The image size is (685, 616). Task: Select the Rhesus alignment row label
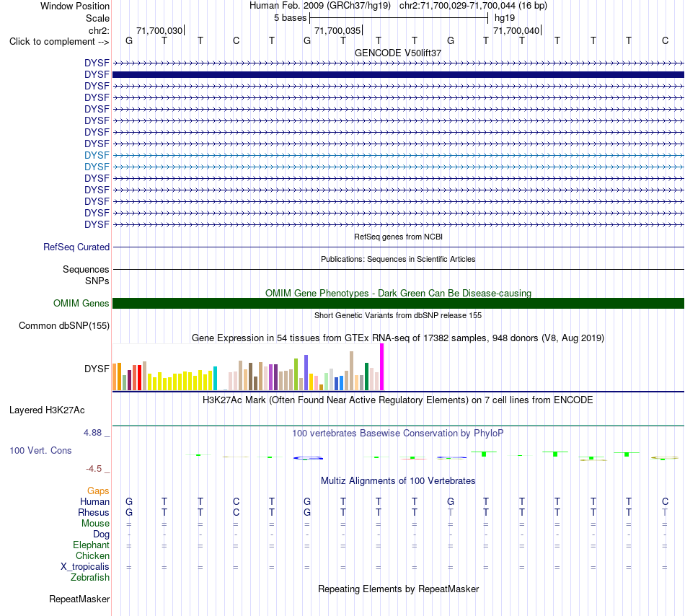click(94, 512)
